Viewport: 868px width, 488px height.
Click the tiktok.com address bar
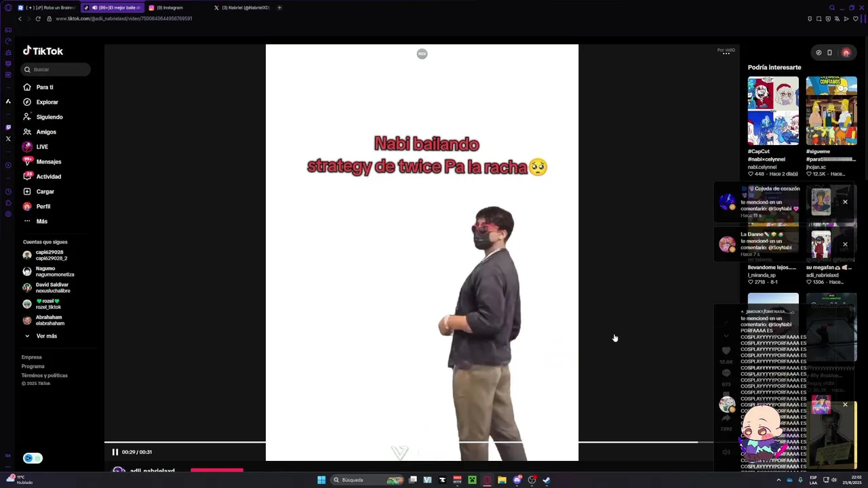click(x=124, y=19)
